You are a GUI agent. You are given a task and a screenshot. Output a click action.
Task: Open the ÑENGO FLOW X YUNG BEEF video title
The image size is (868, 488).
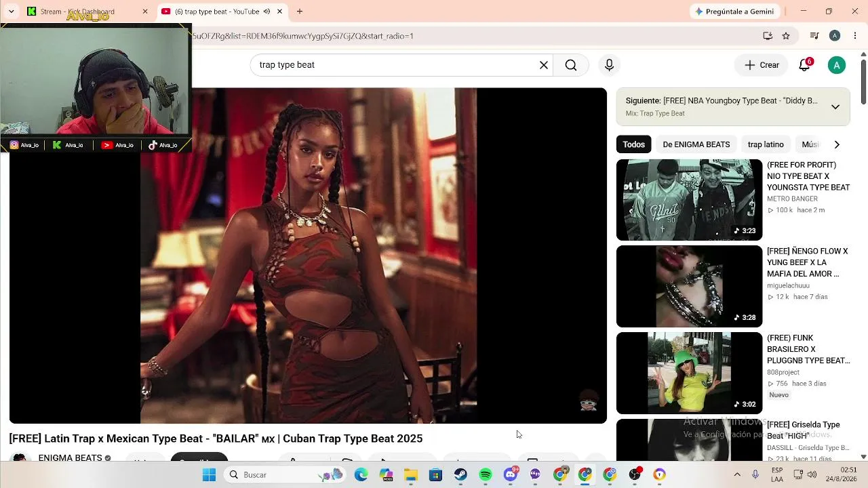pyautogui.click(x=807, y=262)
